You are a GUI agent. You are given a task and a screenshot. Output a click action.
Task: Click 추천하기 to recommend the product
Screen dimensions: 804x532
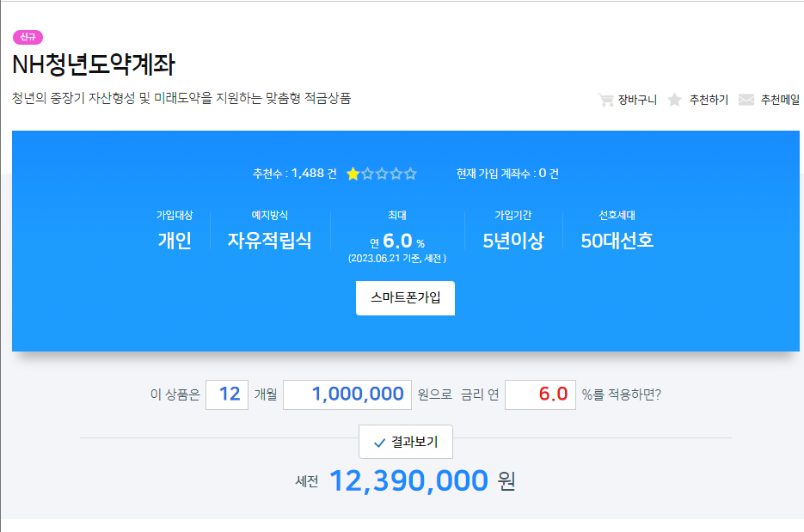(x=708, y=99)
